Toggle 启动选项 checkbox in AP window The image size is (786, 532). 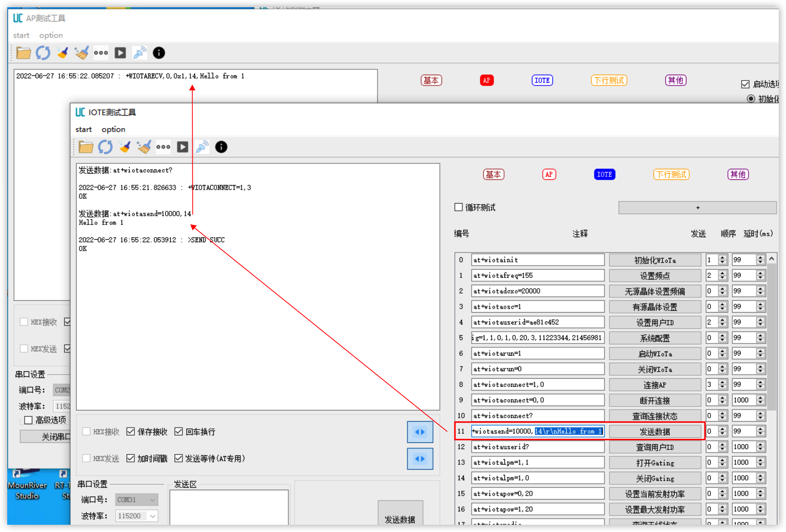coord(745,84)
